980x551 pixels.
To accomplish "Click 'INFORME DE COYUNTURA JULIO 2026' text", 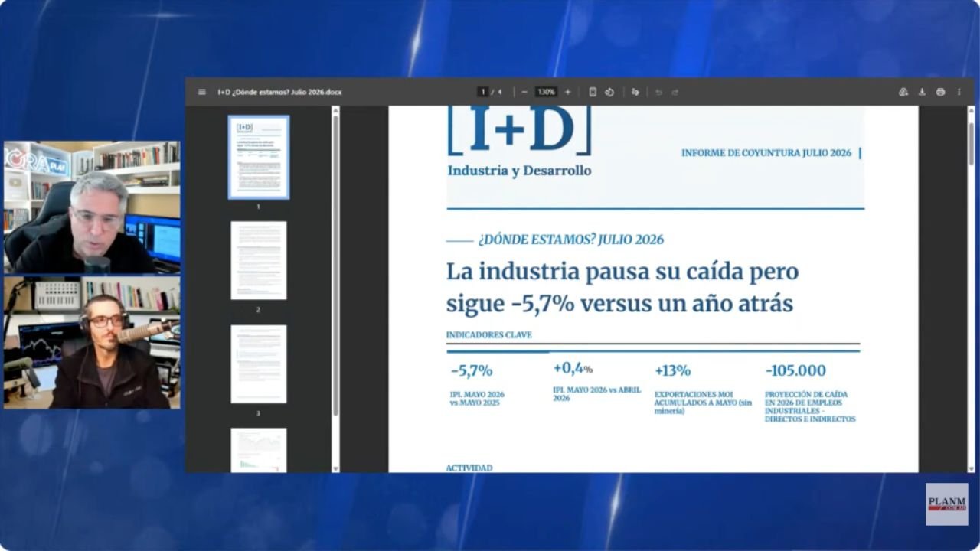I will (x=766, y=153).
